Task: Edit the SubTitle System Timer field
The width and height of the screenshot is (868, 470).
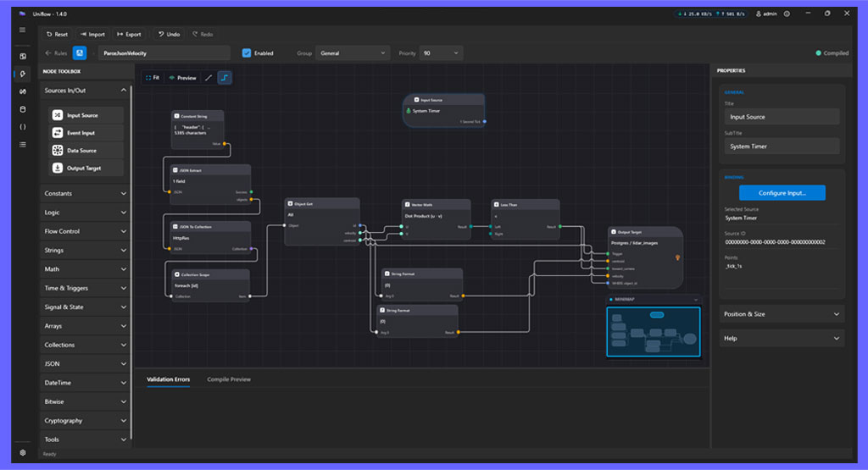Action: [x=782, y=147]
